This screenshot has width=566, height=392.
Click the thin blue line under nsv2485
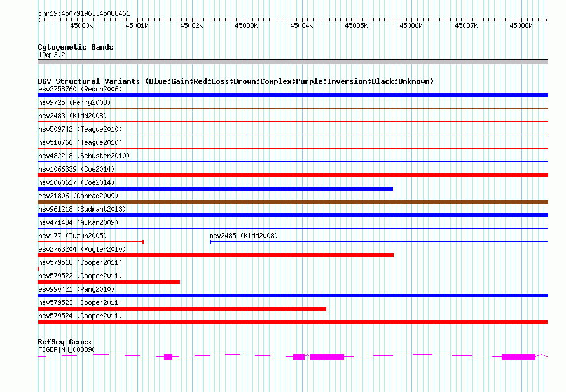379,242
